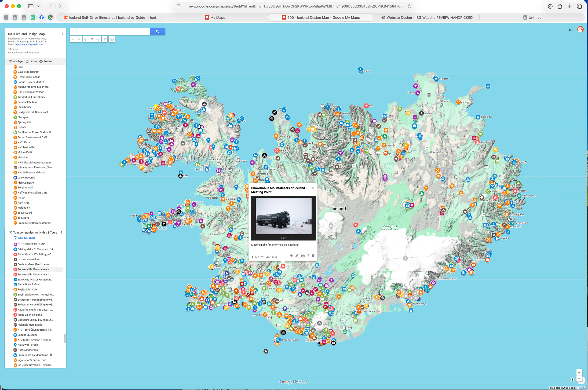Screen dimensions: 588x390
Task: Open the paint bucket Style icon in popup
Action: click(x=291, y=256)
